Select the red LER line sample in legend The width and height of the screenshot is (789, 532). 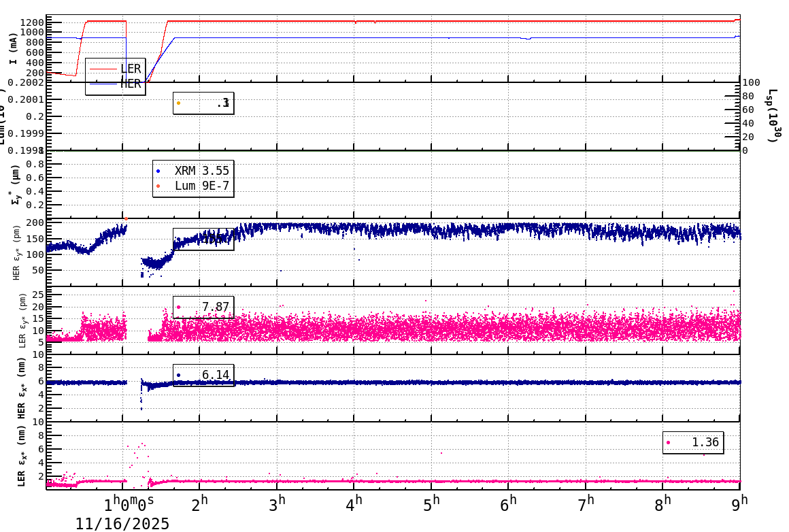[103, 69]
